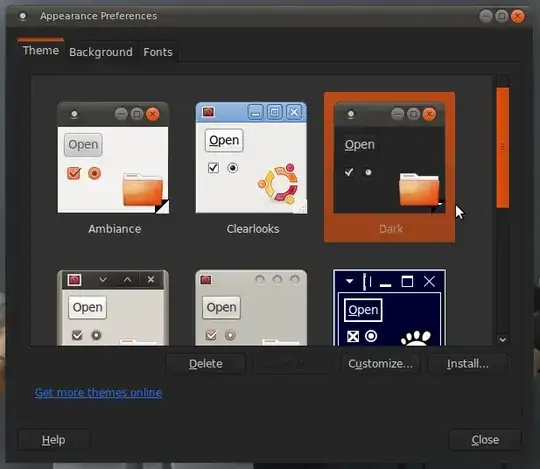This screenshot has height=469, width=540.
Task: Select the radio button in Clearlooks preview
Action: pyautogui.click(x=232, y=168)
